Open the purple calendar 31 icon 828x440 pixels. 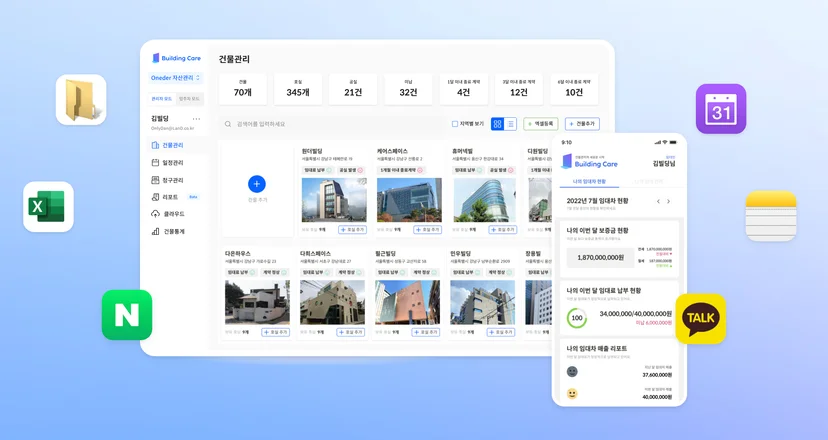pyautogui.click(x=721, y=109)
